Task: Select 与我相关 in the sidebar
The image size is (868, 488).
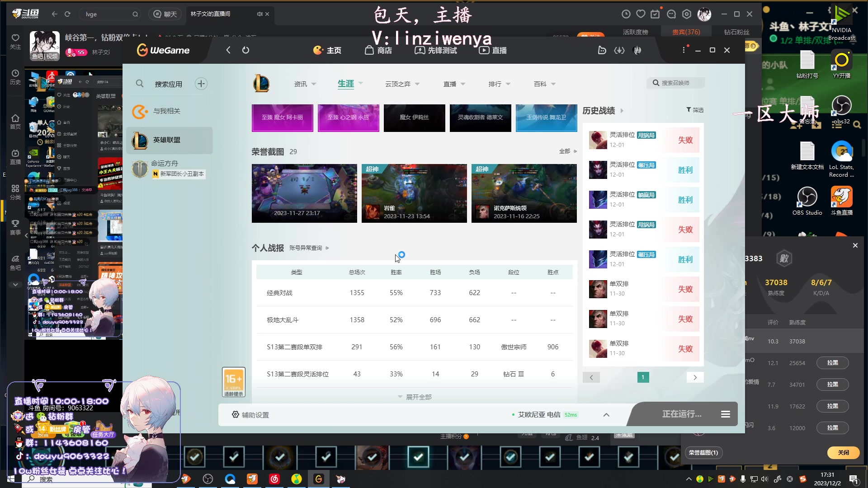Action: tap(169, 111)
